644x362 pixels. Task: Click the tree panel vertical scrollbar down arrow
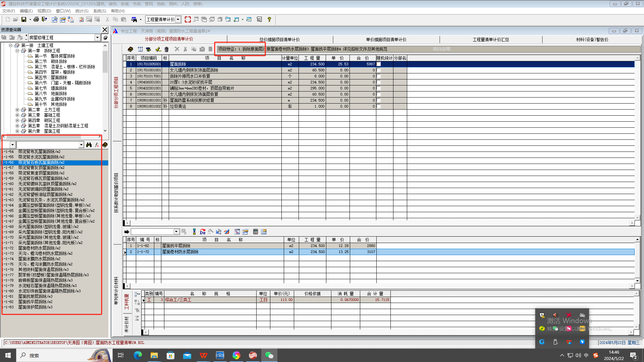pyautogui.click(x=105, y=131)
